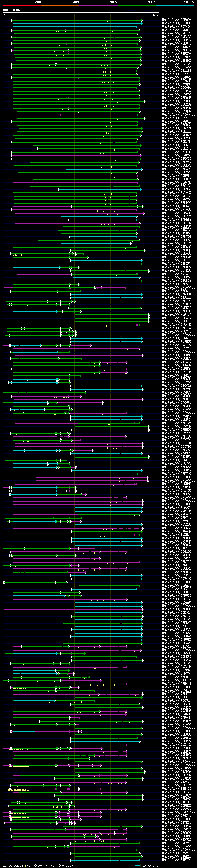197x868 pixels.
Task: Select the UniRef100_B9HR86 label
Action: tap(177, 220)
